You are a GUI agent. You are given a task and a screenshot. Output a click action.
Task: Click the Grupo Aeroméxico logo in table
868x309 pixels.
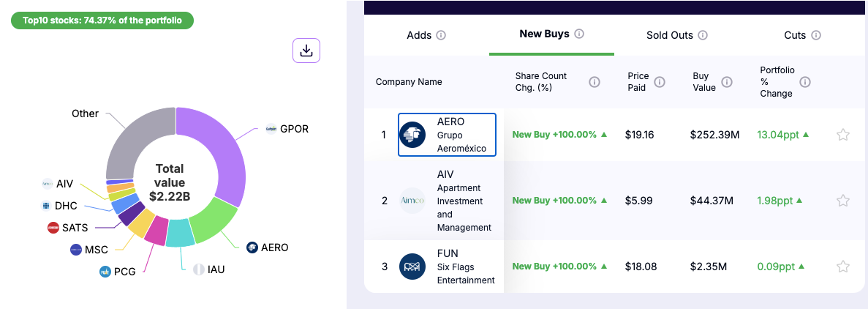tap(412, 135)
